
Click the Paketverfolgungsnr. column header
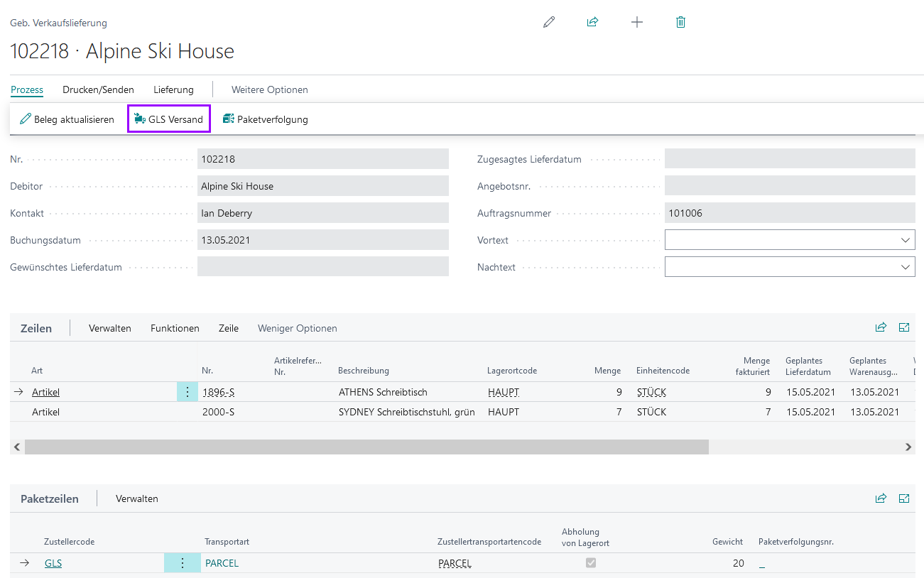point(796,542)
